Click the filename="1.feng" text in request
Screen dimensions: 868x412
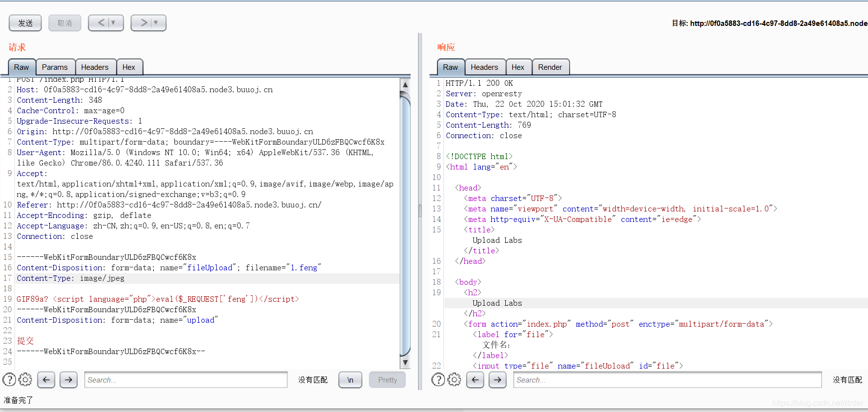point(284,268)
